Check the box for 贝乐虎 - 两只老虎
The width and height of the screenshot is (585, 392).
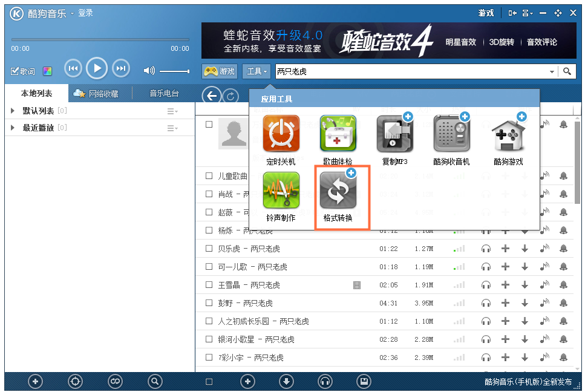click(x=209, y=248)
